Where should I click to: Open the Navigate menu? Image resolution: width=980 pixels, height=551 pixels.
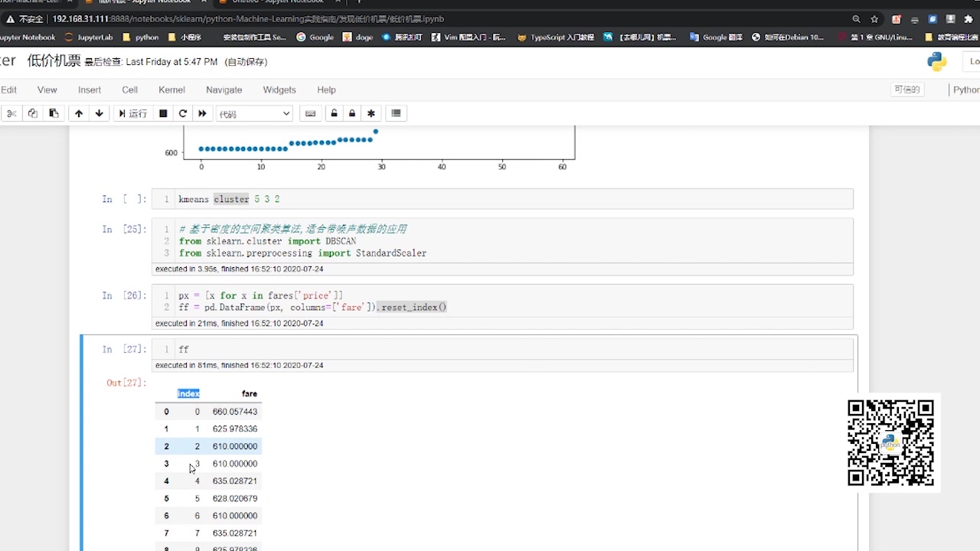(x=224, y=90)
